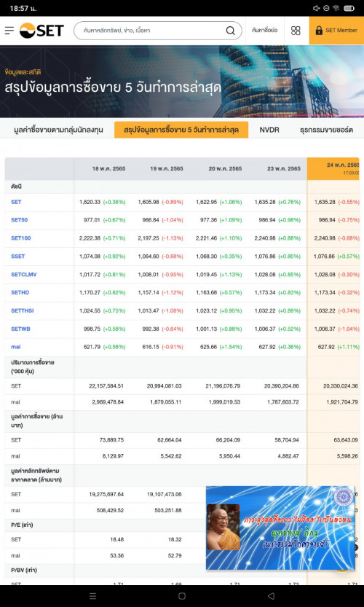Open the hamburger menu
The image size is (364, 607).
click(9, 30)
